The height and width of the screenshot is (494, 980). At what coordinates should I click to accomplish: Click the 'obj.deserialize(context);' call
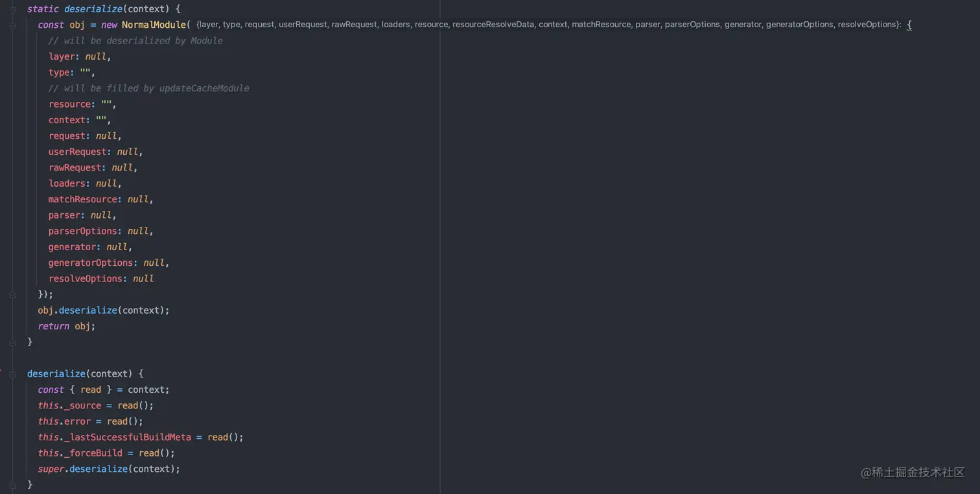tap(104, 311)
